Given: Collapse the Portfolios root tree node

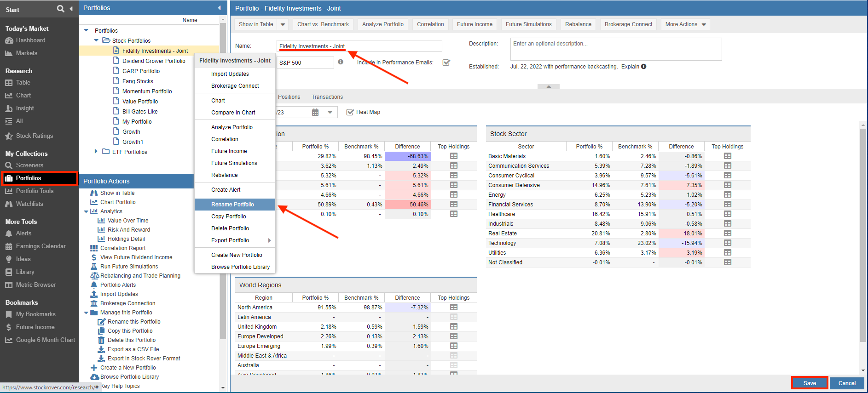Looking at the screenshot, I should tap(86, 30).
